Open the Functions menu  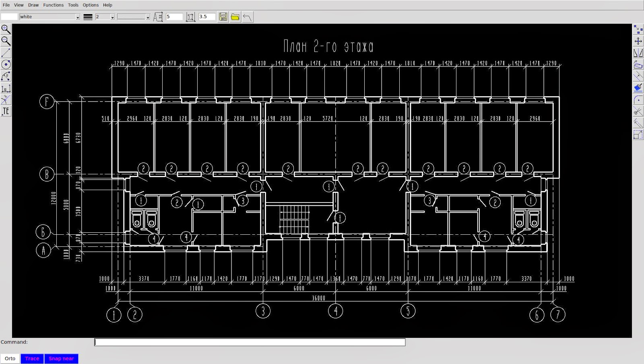[54, 5]
